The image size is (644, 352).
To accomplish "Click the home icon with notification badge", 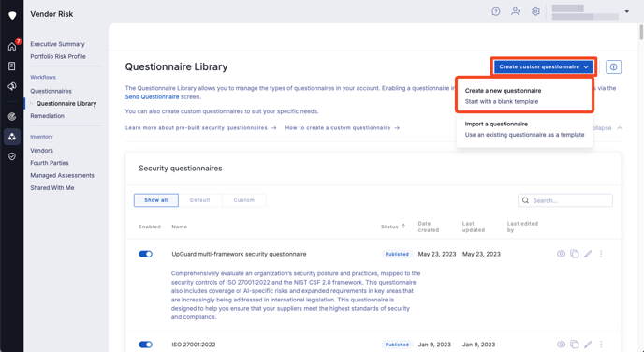I will 12,46.
